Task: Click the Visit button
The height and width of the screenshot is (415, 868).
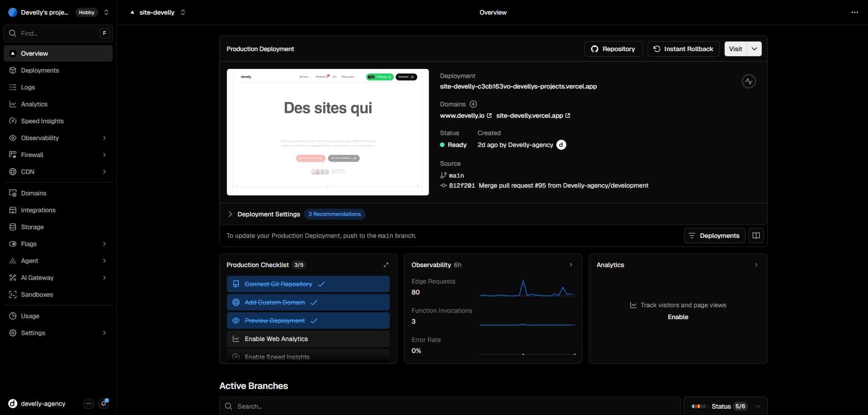Action: coord(736,49)
